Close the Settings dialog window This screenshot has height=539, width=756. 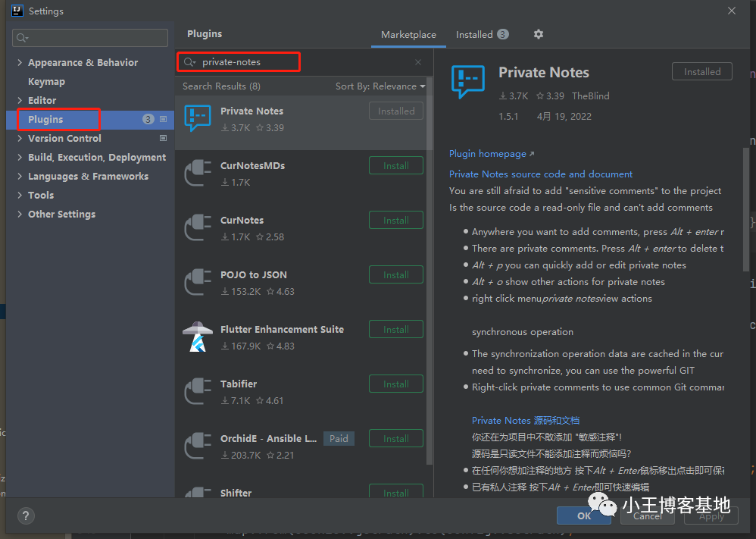pyautogui.click(x=732, y=11)
